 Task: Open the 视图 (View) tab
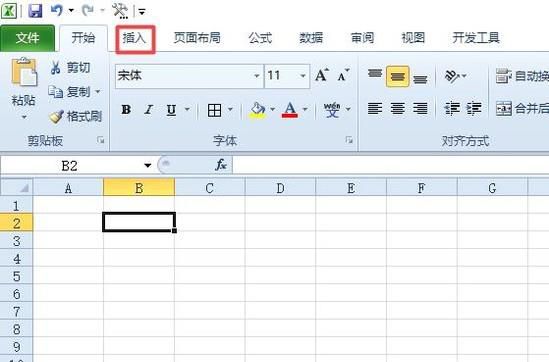[x=413, y=38]
